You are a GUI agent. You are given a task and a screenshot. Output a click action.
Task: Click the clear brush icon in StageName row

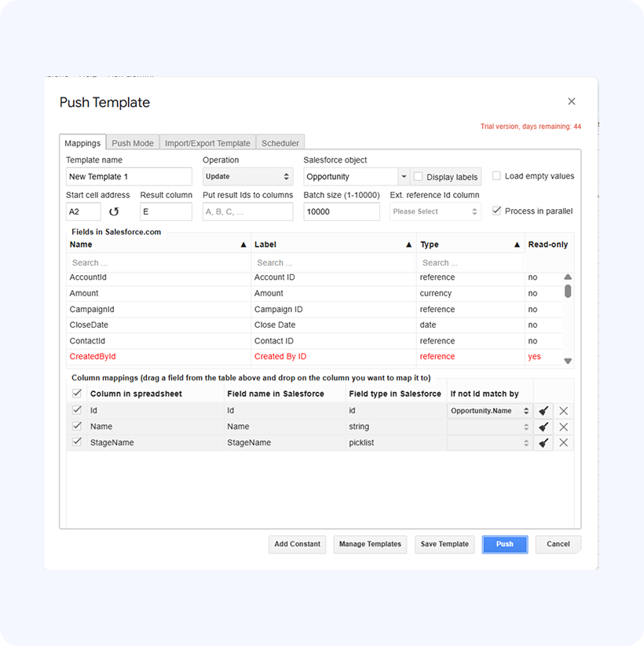[x=543, y=442]
